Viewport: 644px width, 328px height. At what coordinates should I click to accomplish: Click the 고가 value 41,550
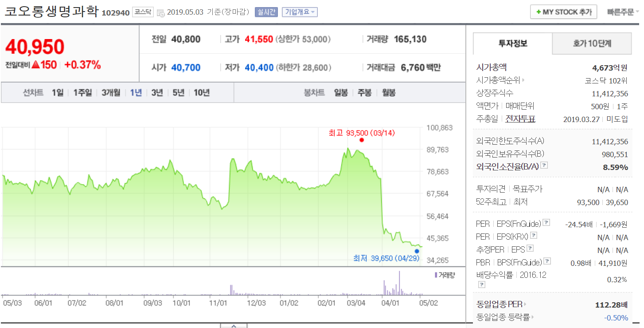[259, 39]
